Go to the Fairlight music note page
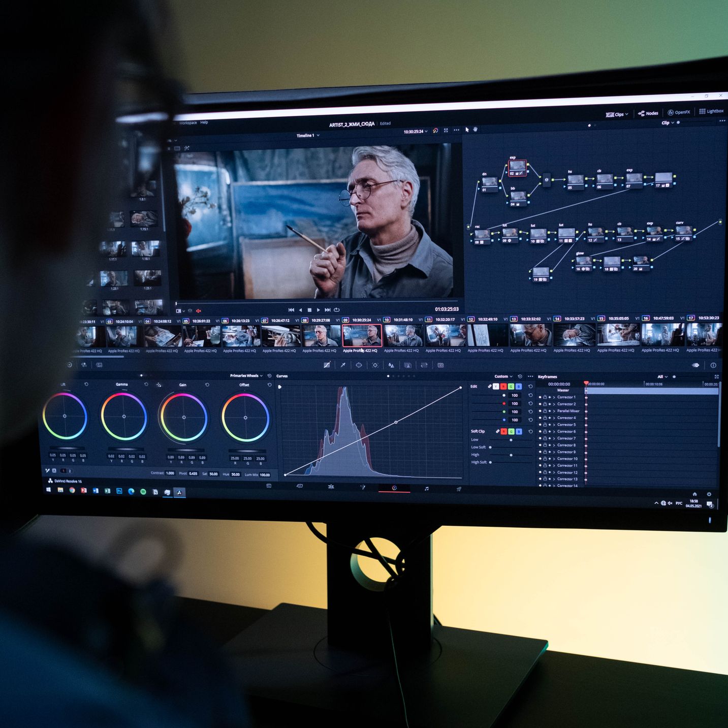This screenshot has height=728, width=728. [x=426, y=488]
